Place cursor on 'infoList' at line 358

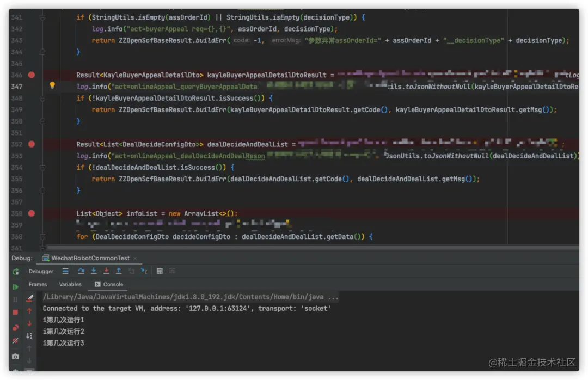click(x=142, y=213)
